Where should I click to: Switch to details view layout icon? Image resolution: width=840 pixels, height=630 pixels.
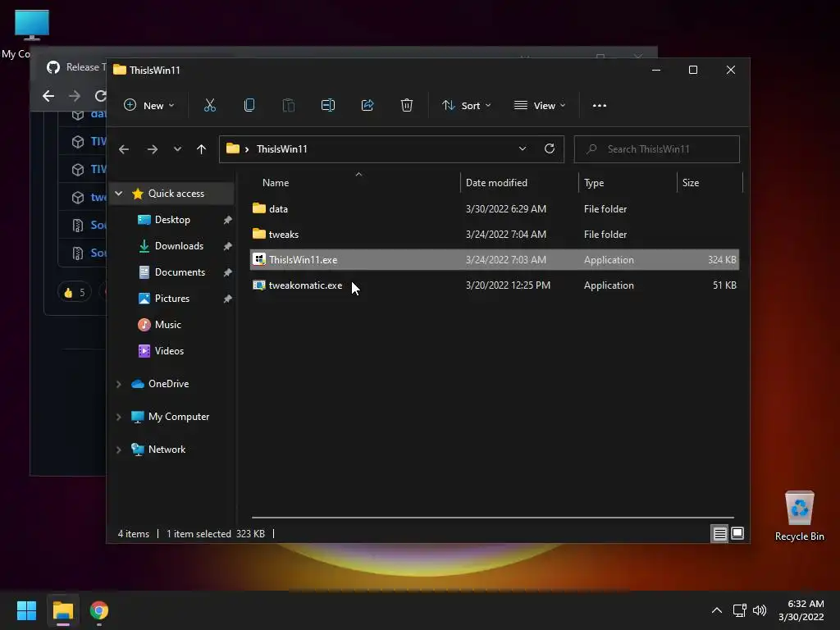click(719, 533)
